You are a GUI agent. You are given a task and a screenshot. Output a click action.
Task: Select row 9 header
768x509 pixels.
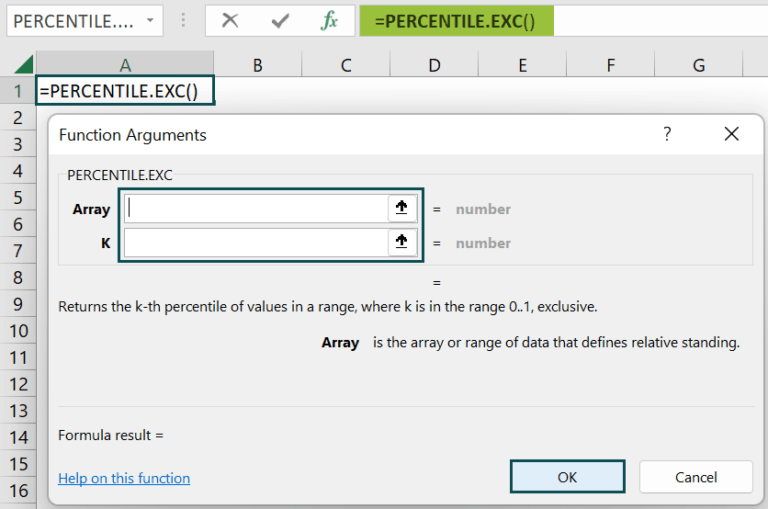(18, 304)
